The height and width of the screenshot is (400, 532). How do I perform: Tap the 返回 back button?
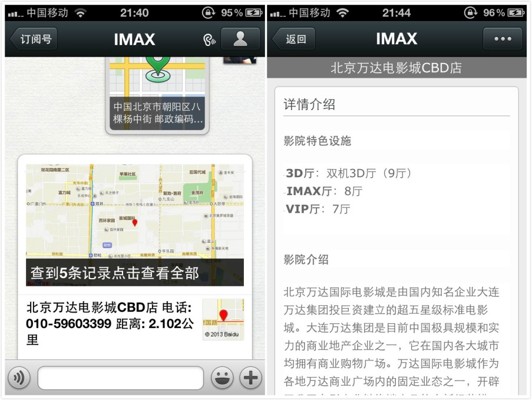[294, 39]
